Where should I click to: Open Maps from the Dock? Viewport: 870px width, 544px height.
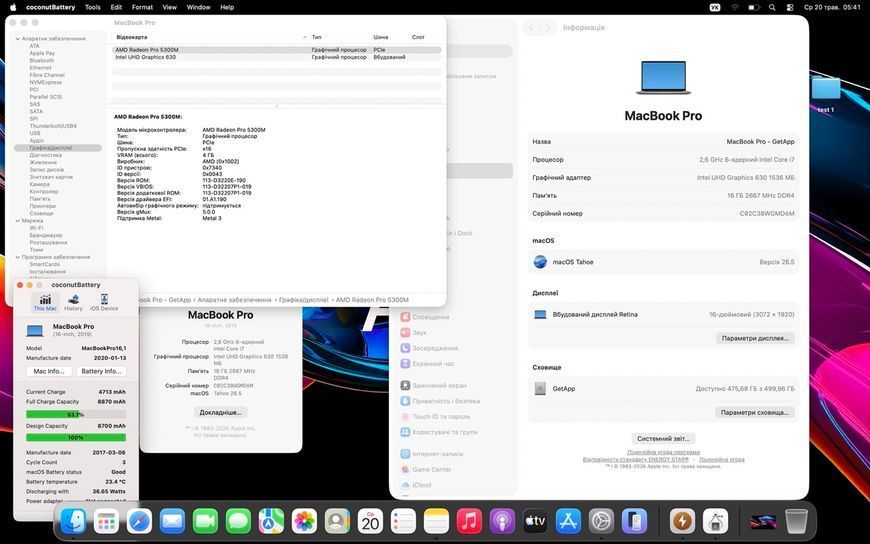coord(271,521)
